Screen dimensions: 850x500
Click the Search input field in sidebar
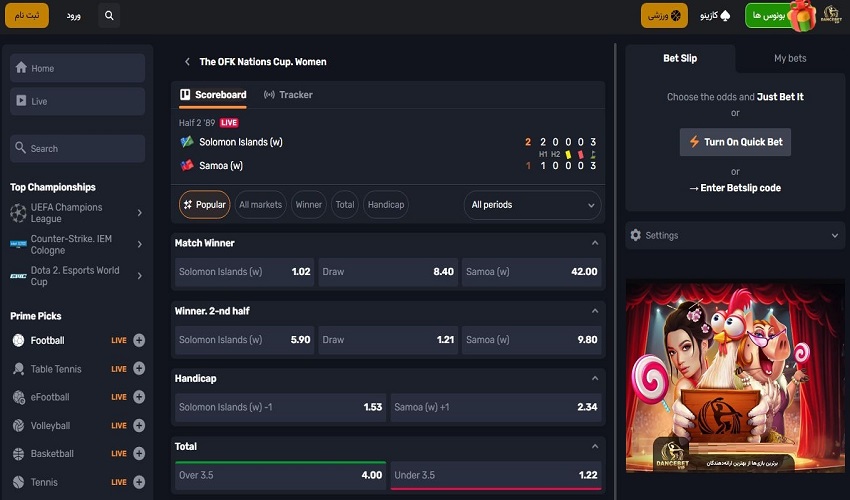click(x=77, y=148)
